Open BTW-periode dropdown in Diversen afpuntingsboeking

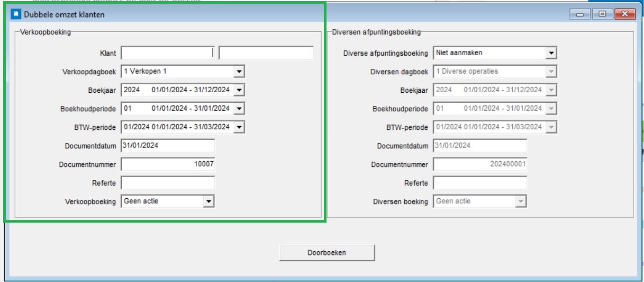pyautogui.click(x=551, y=127)
